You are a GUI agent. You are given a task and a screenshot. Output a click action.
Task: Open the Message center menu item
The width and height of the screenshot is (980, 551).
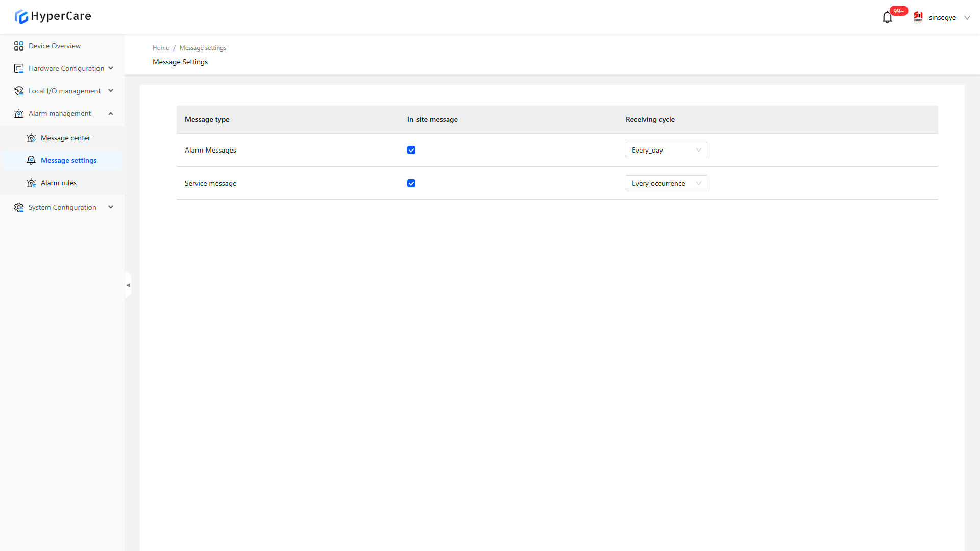tap(65, 138)
